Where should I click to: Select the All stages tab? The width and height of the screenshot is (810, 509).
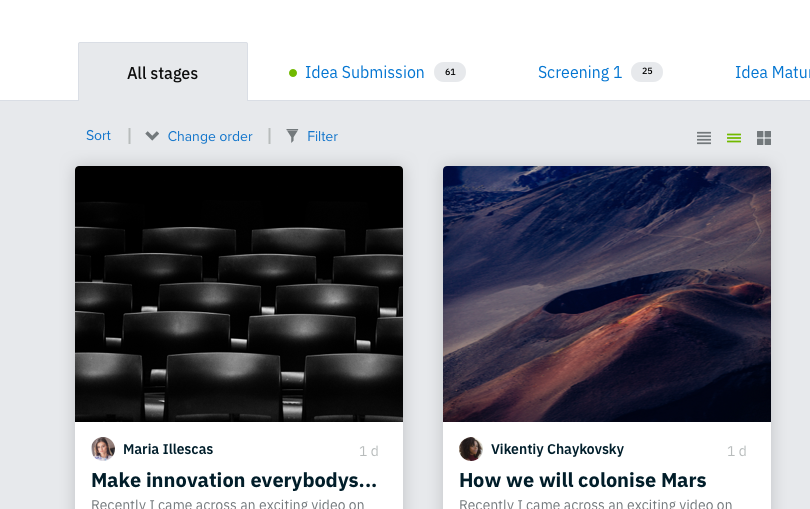pyautogui.click(x=163, y=72)
